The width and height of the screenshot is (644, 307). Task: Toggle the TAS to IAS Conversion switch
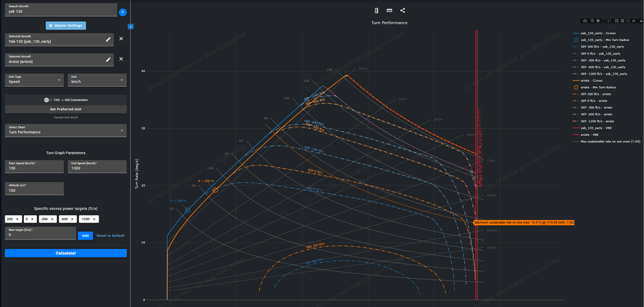click(48, 100)
